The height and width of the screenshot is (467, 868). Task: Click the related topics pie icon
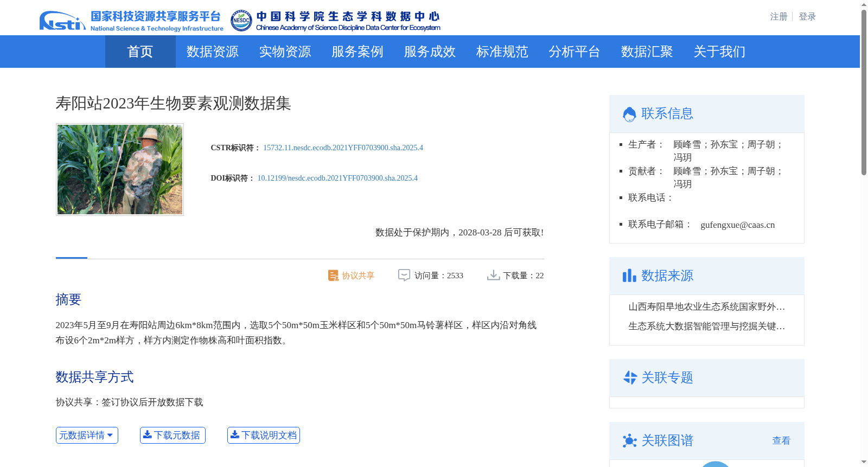tap(630, 378)
